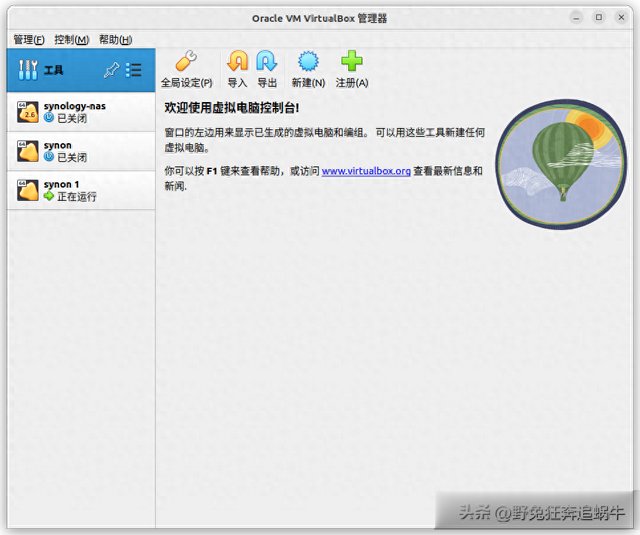Click the hot-air balloon welcome image

click(x=561, y=164)
